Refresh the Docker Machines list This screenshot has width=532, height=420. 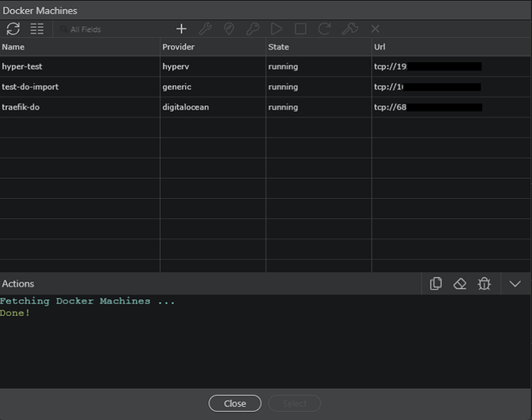coord(13,29)
